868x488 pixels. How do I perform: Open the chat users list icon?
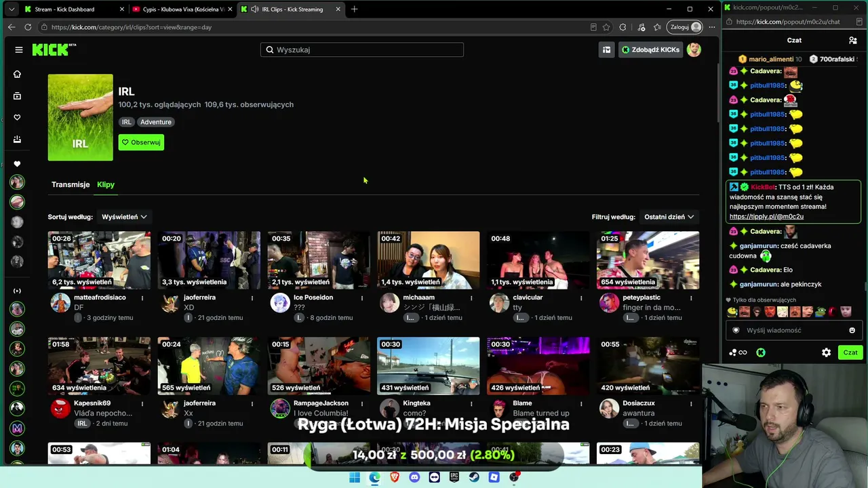click(853, 40)
